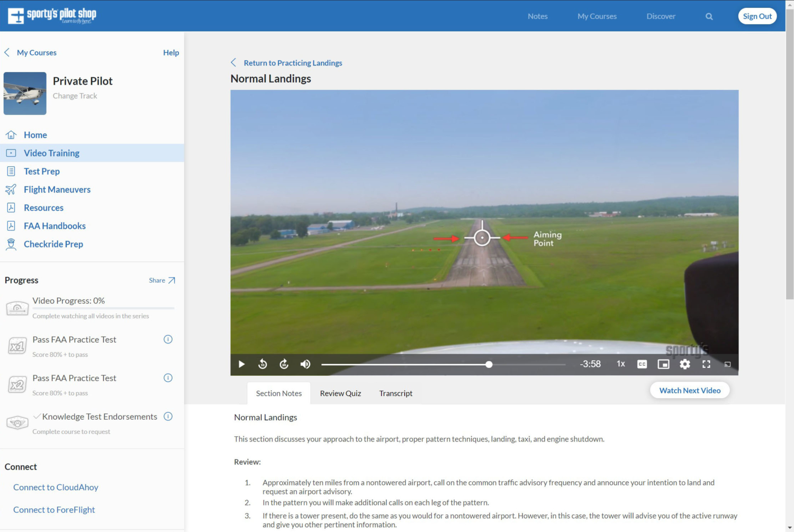Mute the video audio
794x532 pixels.
(305, 364)
